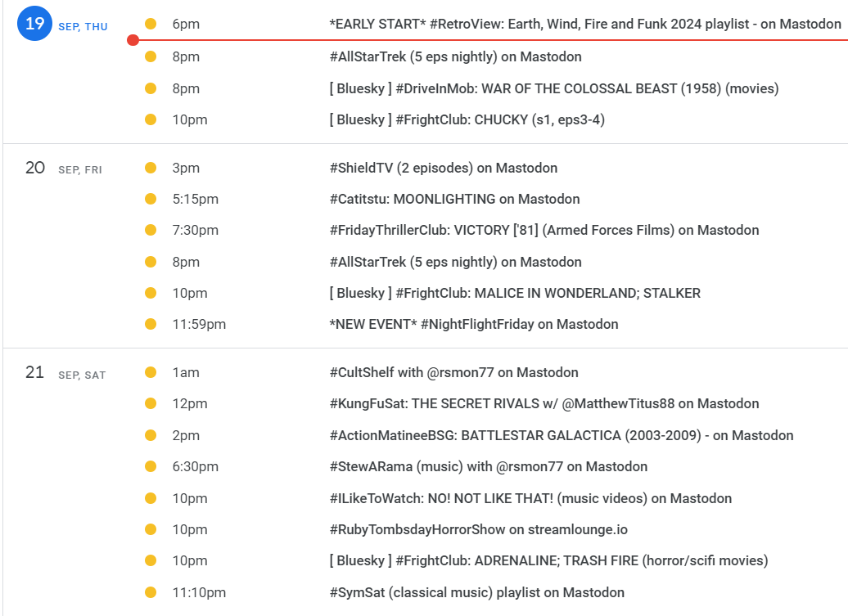Click the yellow dot beside #StewARama event

coord(151,467)
